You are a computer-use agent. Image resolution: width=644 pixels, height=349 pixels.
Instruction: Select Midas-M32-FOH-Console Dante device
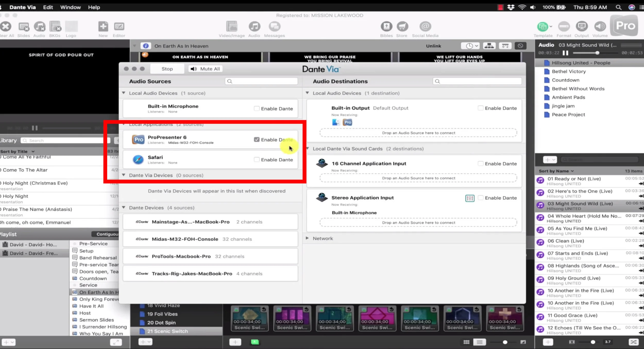tap(210, 239)
